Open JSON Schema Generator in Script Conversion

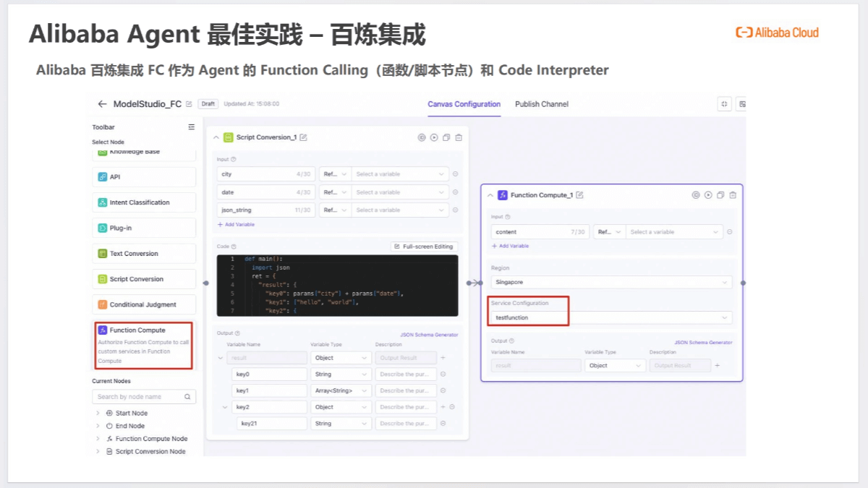(x=429, y=335)
